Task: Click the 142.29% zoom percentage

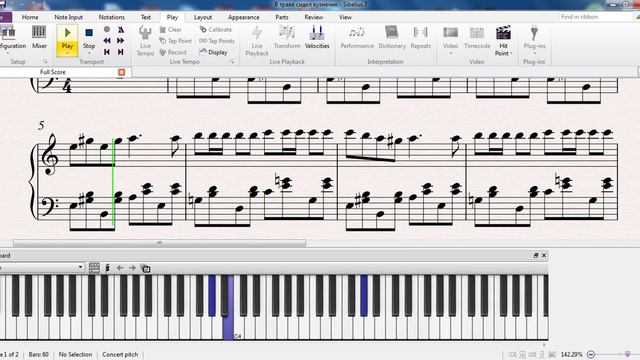Action: click(x=571, y=354)
